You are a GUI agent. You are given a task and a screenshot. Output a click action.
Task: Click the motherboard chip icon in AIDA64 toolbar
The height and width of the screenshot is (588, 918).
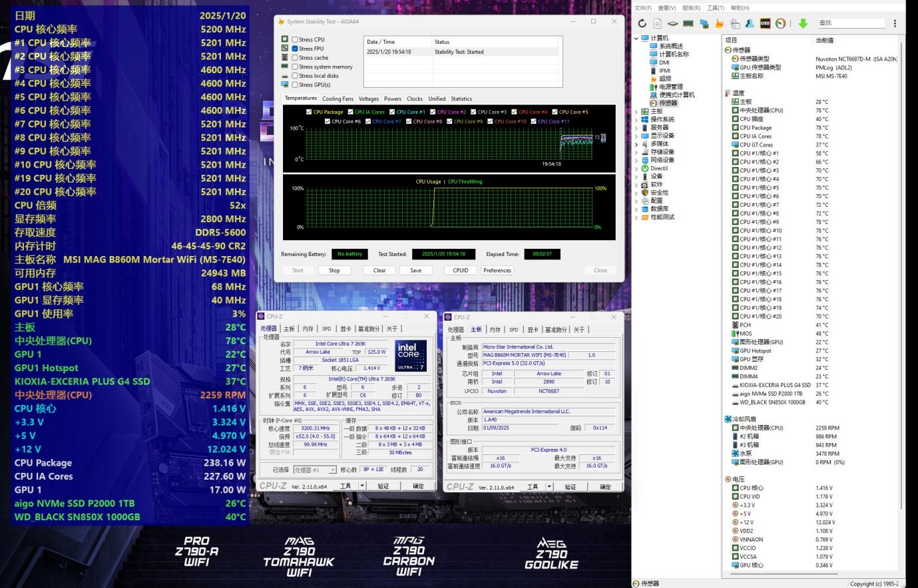[672, 23]
